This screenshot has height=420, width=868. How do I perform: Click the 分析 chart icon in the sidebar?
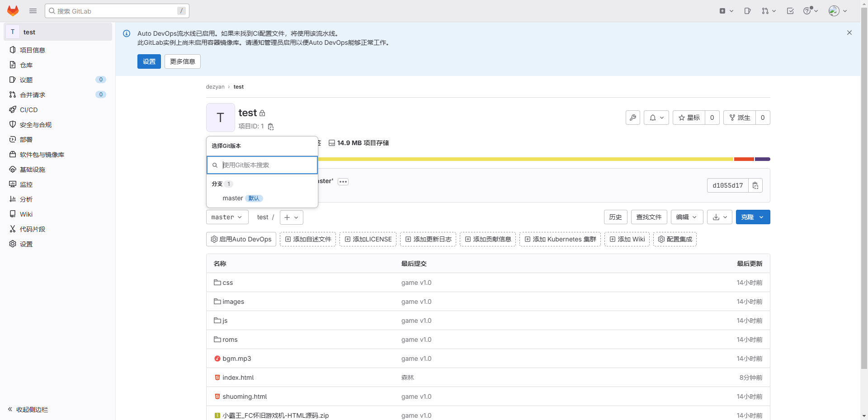pos(13,199)
